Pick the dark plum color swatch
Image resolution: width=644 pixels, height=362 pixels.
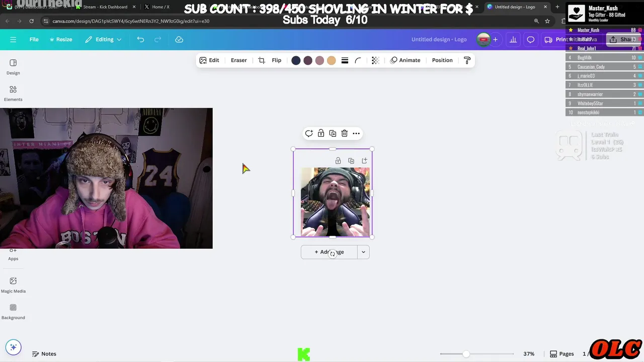point(308,60)
